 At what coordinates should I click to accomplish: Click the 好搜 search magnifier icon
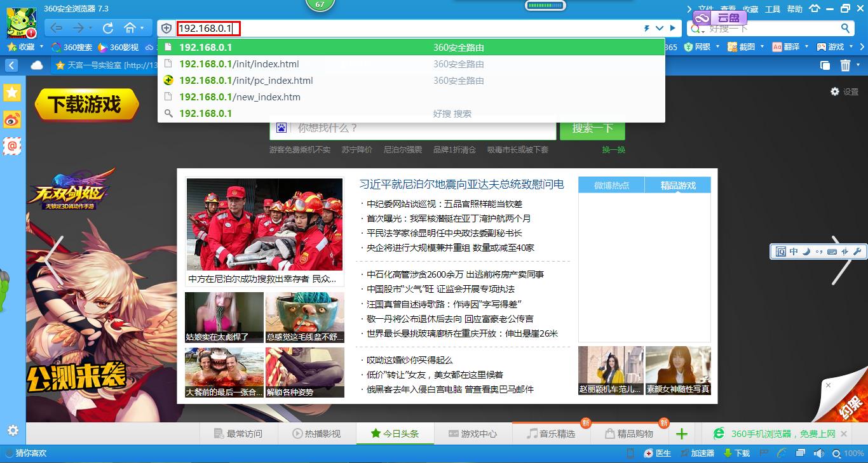(x=845, y=28)
